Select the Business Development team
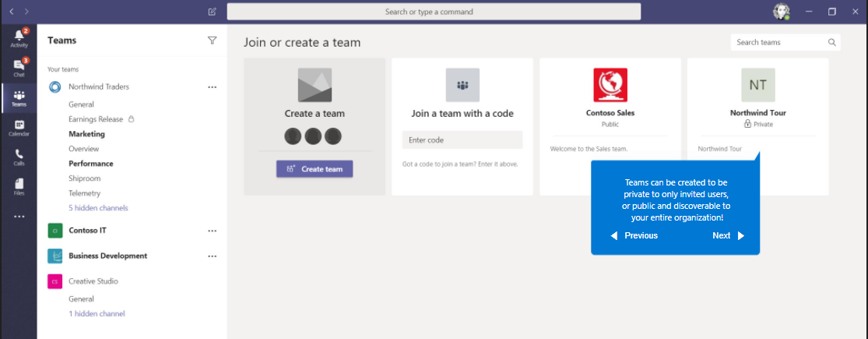 point(108,256)
